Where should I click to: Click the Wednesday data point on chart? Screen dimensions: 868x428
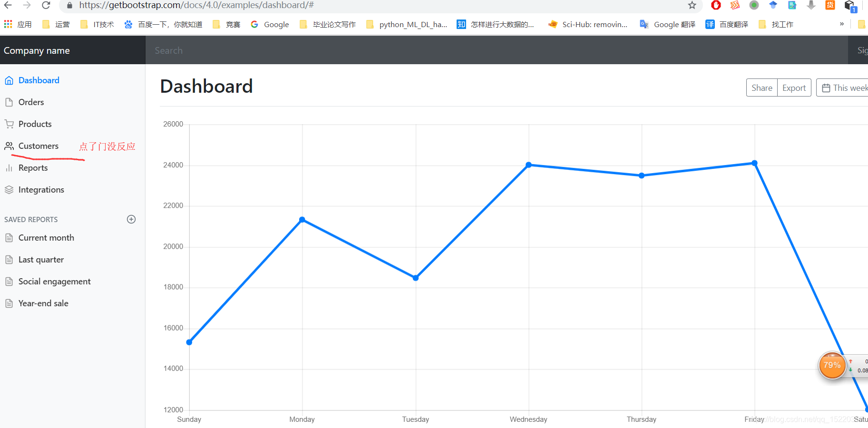528,165
